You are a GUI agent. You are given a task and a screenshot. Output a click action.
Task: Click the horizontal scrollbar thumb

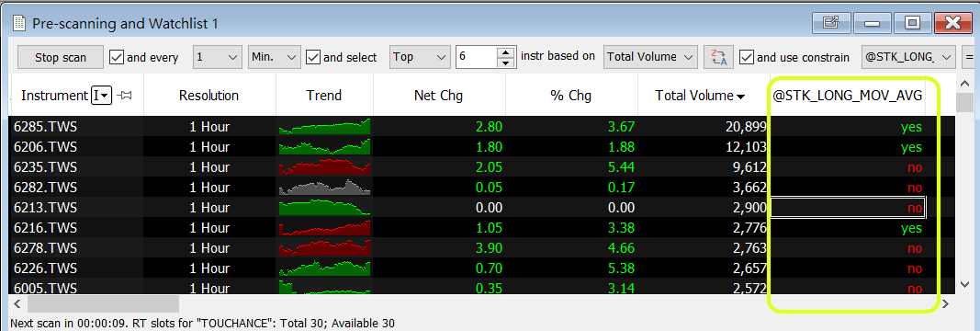coord(103,304)
